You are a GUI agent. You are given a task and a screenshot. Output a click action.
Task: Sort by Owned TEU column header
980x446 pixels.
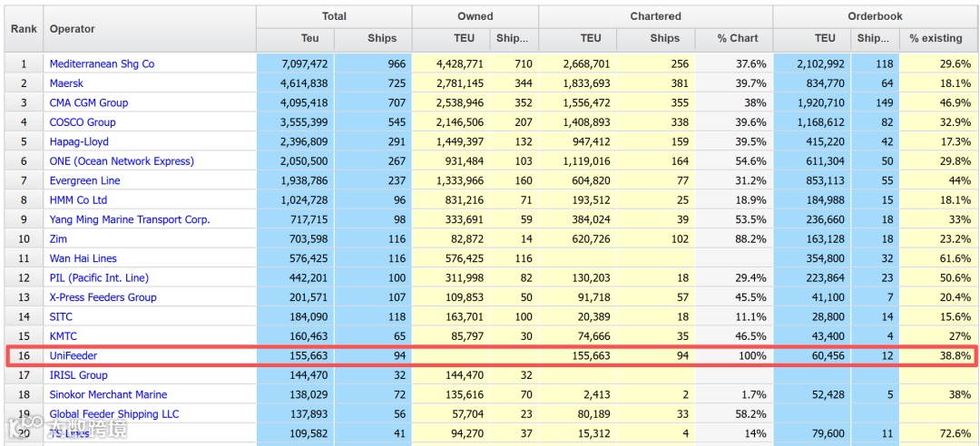pyautogui.click(x=451, y=39)
